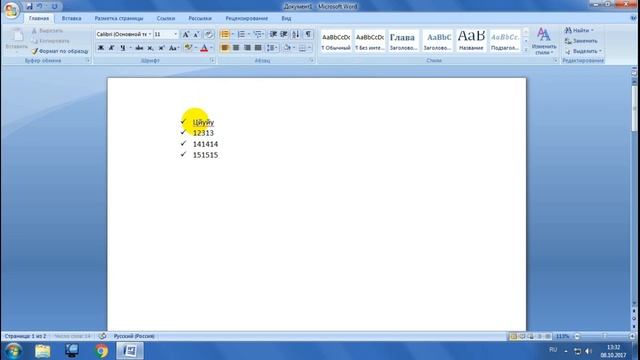The image size is (640, 360).
Task: Center align the text
Action: pos(236,48)
